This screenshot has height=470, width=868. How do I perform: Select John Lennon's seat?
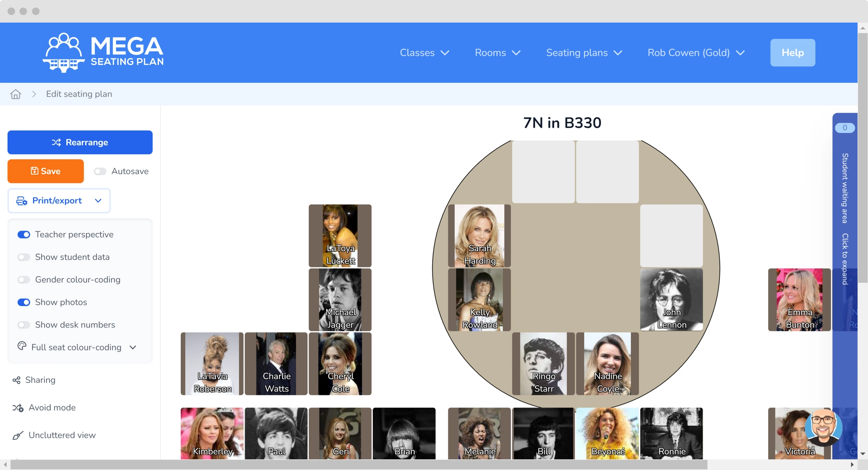[x=671, y=300]
